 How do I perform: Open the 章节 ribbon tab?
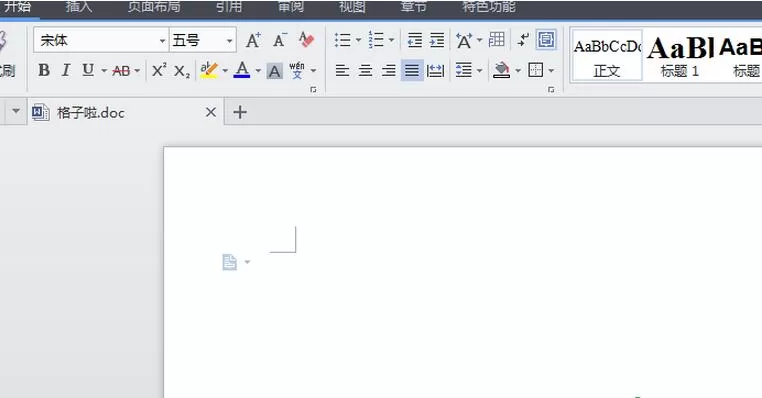point(414,7)
